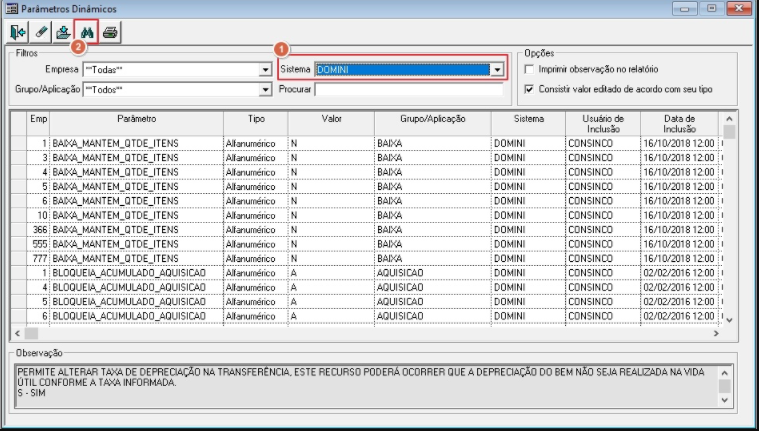The image size is (759, 431).
Task: Sort by the Emp column header
Action: pyautogui.click(x=38, y=123)
